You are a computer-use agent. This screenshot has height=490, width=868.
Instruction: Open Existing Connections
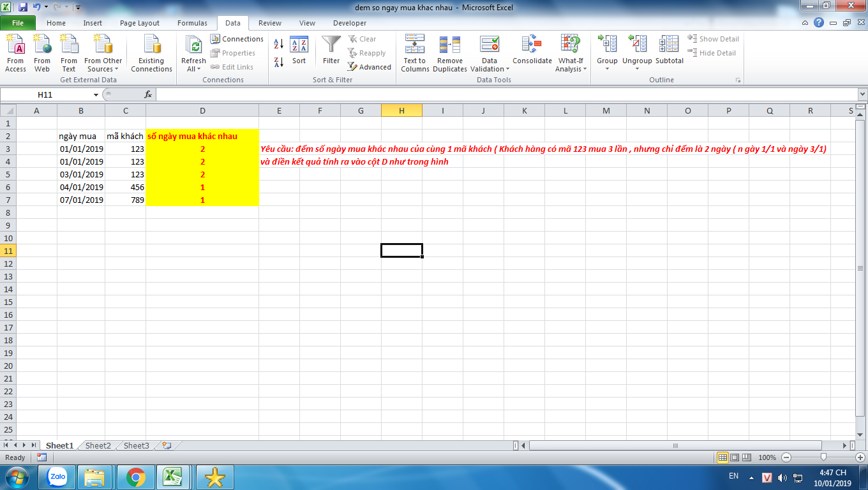click(151, 54)
